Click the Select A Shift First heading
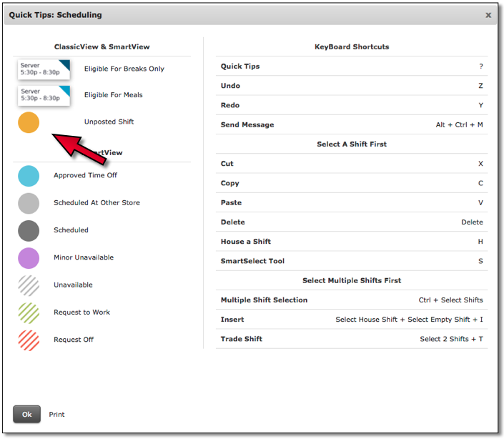Screen dimensions: 504x439 click(x=352, y=144)
